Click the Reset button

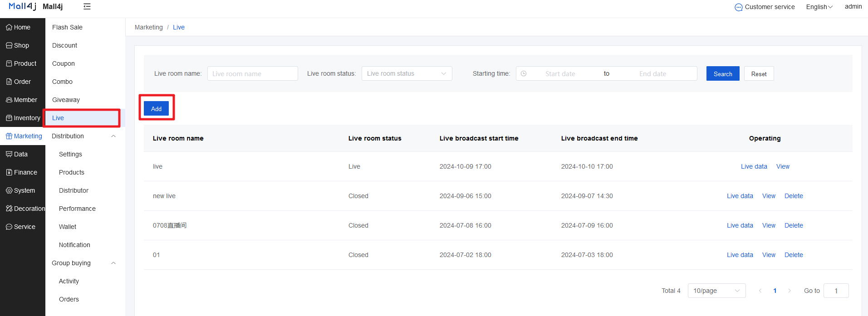(x=759, y=73)
